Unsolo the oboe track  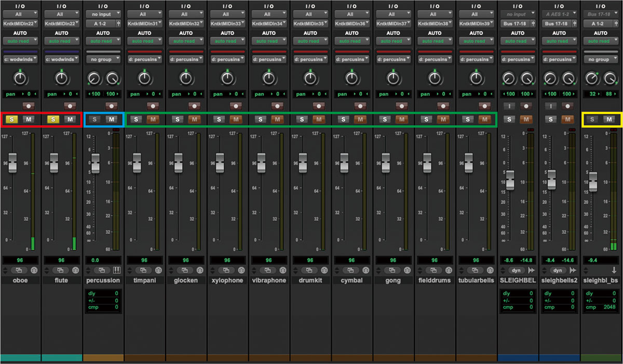[11, 119]
